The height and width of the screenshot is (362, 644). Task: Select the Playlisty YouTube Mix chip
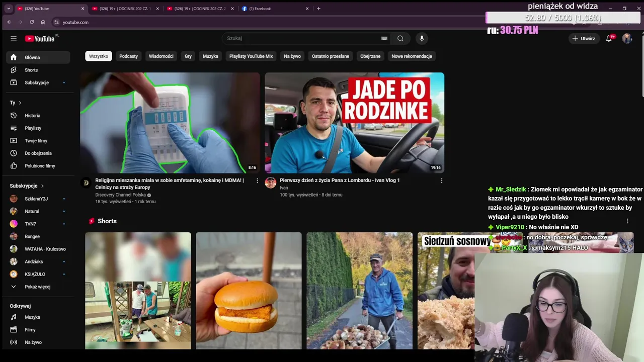(x=251, y=56)
